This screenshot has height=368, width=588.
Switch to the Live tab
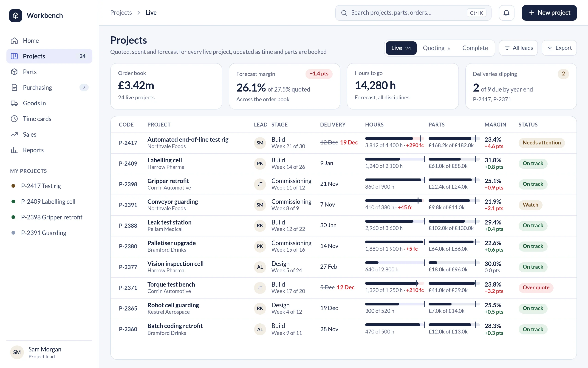pos(401,48)
